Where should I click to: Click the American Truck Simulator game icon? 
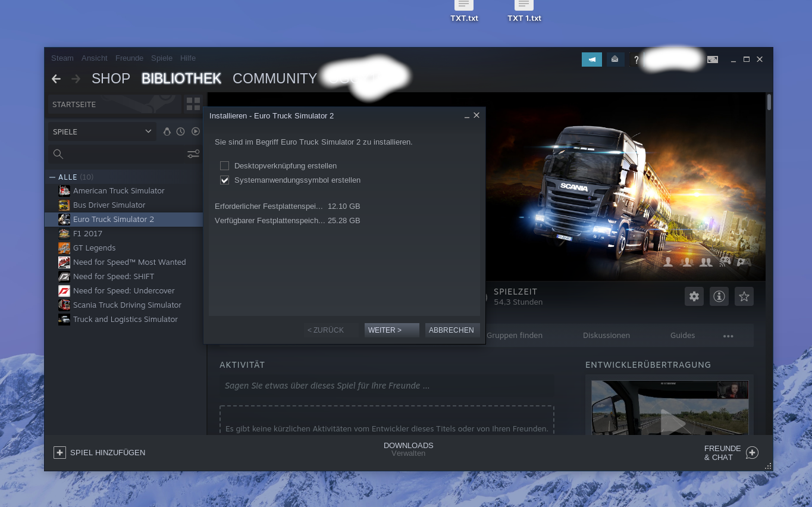[64, 191]
